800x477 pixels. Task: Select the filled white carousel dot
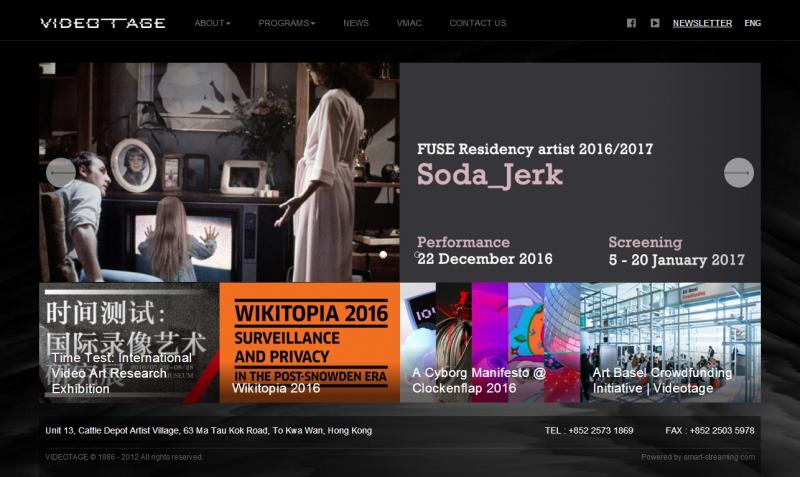[x=383, y=255]
